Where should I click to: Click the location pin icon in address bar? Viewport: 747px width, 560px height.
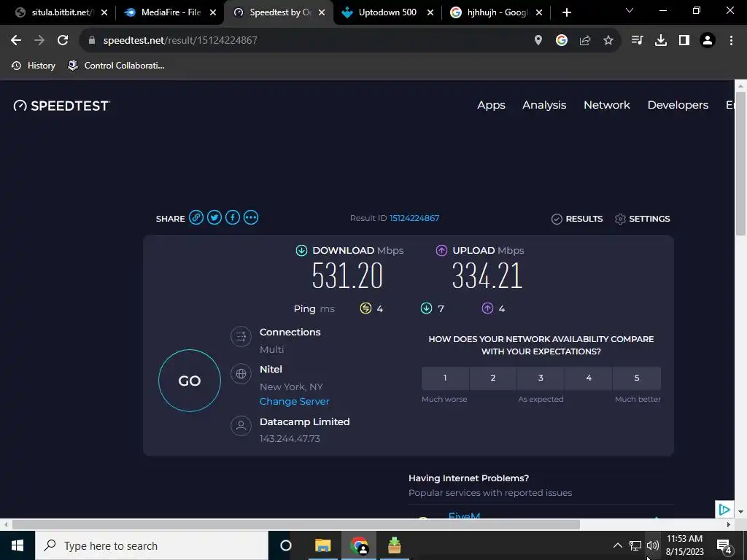point(538,41)
